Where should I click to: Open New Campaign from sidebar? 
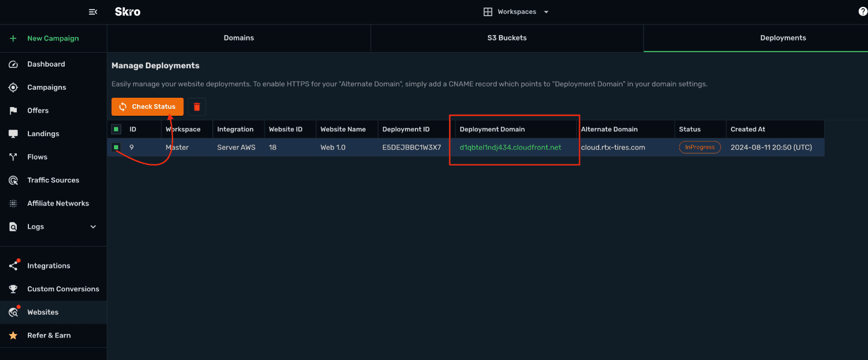pyautogui.click(x=53, y=38)
